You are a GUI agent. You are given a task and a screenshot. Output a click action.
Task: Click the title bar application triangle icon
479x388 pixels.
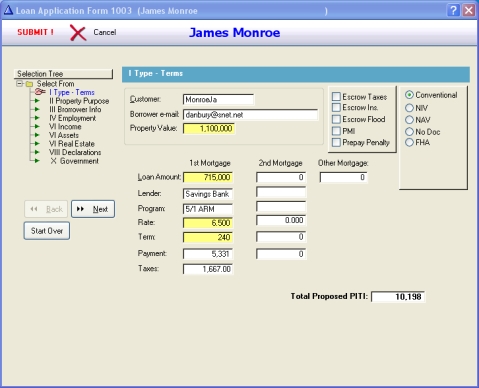click(8, 10)
